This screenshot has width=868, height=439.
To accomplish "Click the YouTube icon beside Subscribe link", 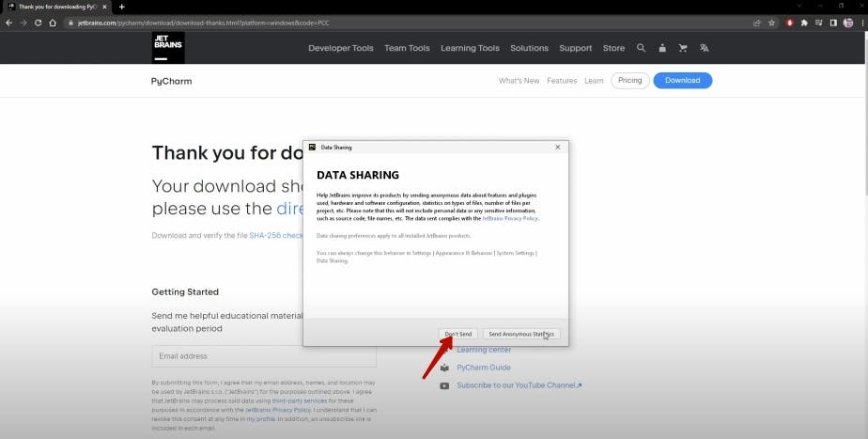I will coord(444,385).
